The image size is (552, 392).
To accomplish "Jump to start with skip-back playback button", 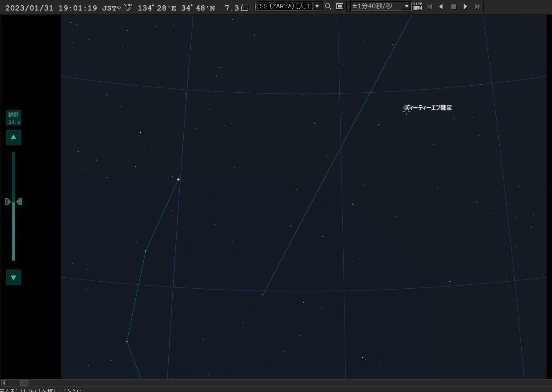I will coord(430,7).
